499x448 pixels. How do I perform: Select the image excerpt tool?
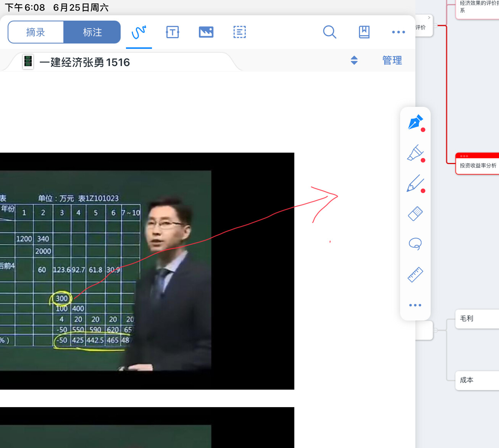[206, 32]
